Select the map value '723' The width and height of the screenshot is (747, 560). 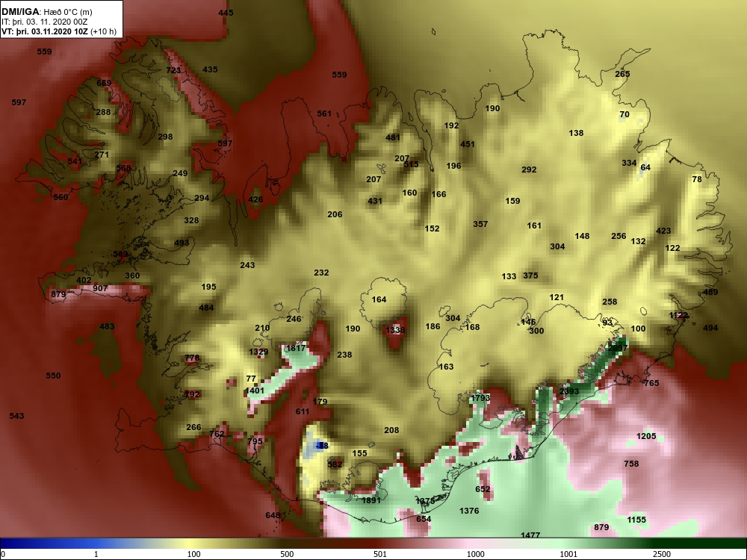coord(173,70)
